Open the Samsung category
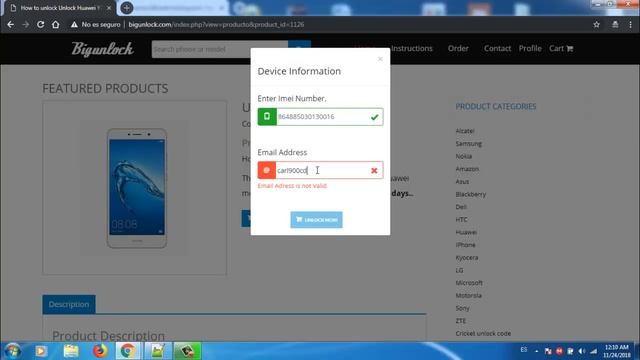This screenshot has width=640, height=360. (x=469, y=144)
